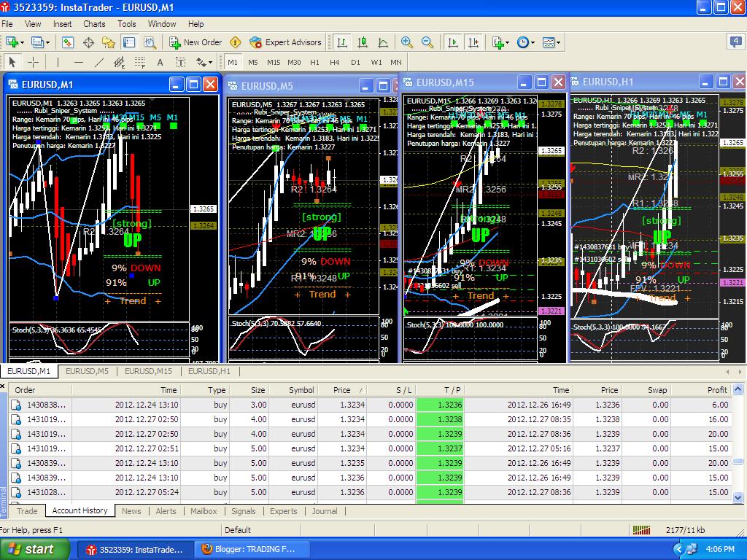The image size is (747, 560).
Task: Click the New Order button
Action: [x=196, y=42]
